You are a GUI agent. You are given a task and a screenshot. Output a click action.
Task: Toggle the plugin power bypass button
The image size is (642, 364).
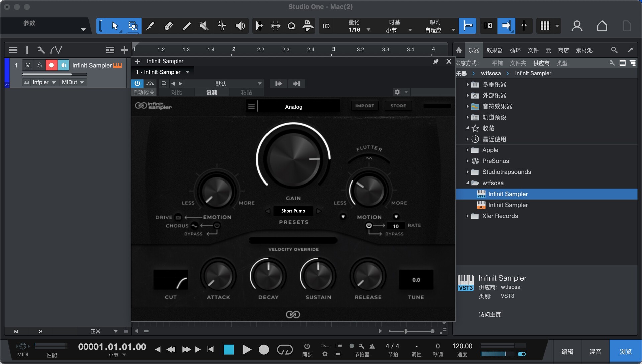[137, 84]
